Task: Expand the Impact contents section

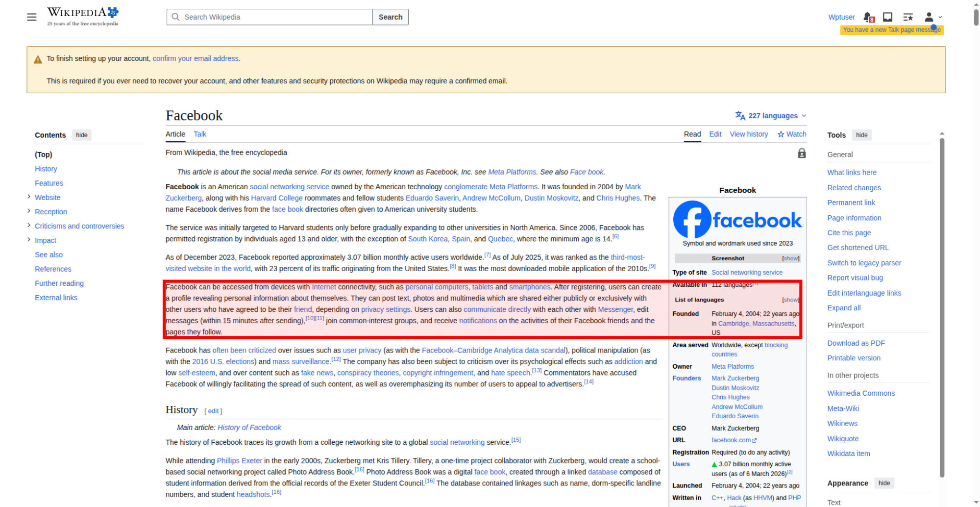Action: 29,240
